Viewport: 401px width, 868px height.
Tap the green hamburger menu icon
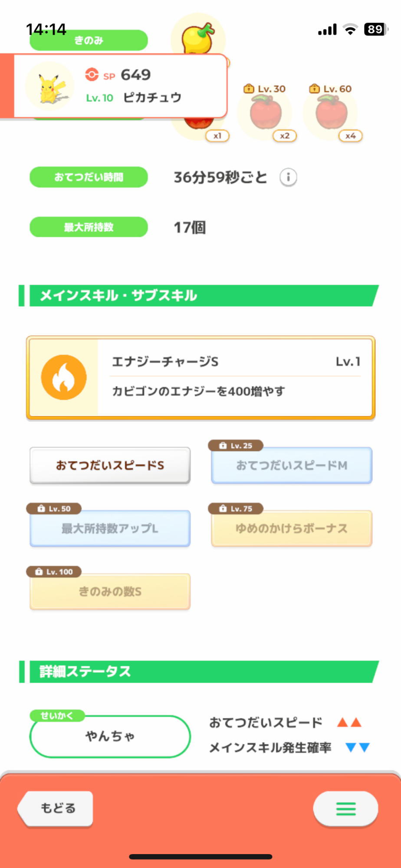[346, 809]
